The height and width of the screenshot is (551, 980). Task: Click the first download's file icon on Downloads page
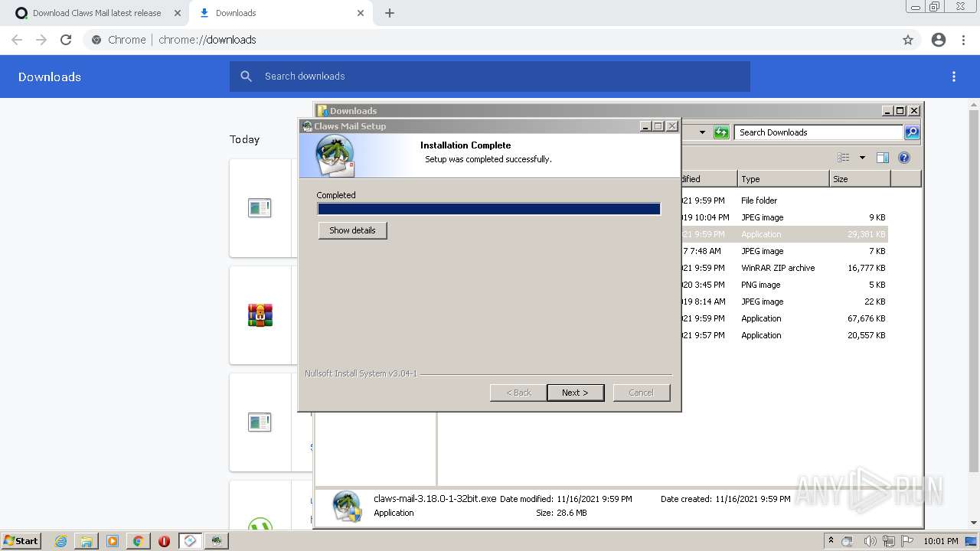pos(260,207)
